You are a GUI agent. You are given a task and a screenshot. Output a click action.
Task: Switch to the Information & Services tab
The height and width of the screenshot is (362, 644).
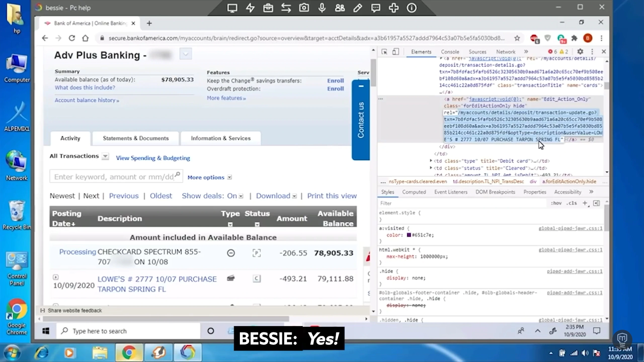(x=221, y=138)
